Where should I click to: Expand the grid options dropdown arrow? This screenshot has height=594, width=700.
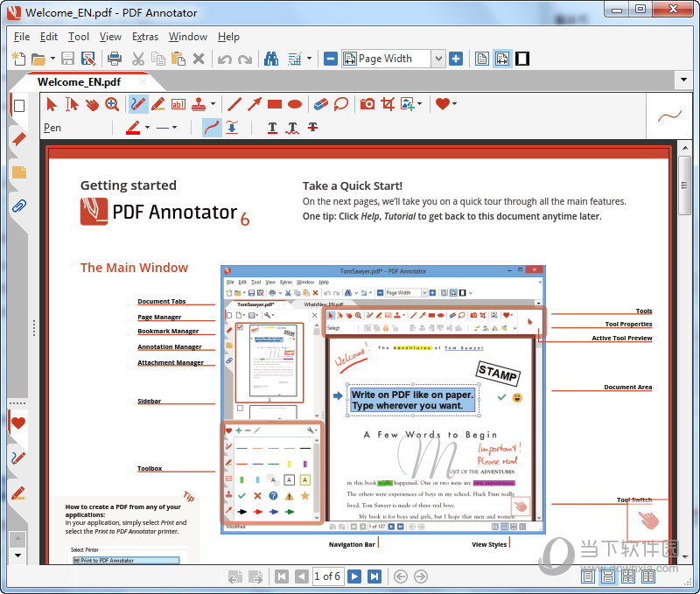point(309,59)
